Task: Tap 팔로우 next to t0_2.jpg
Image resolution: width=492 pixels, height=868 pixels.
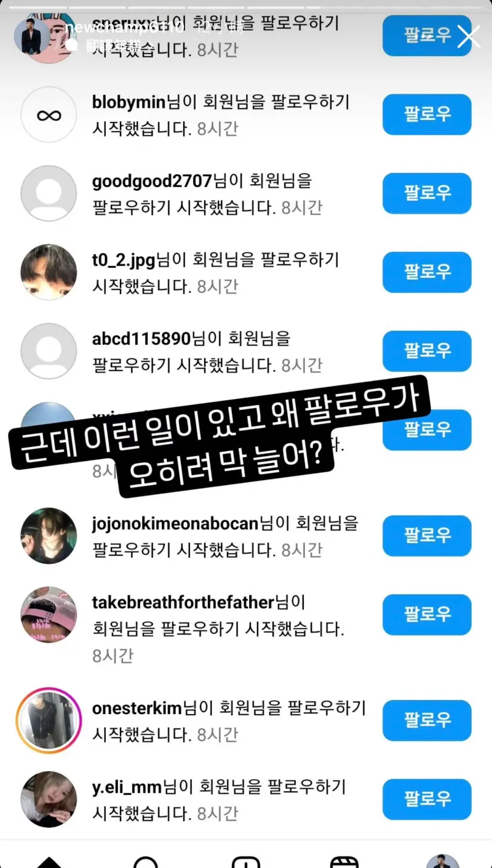Action: (x=427, y=272)
